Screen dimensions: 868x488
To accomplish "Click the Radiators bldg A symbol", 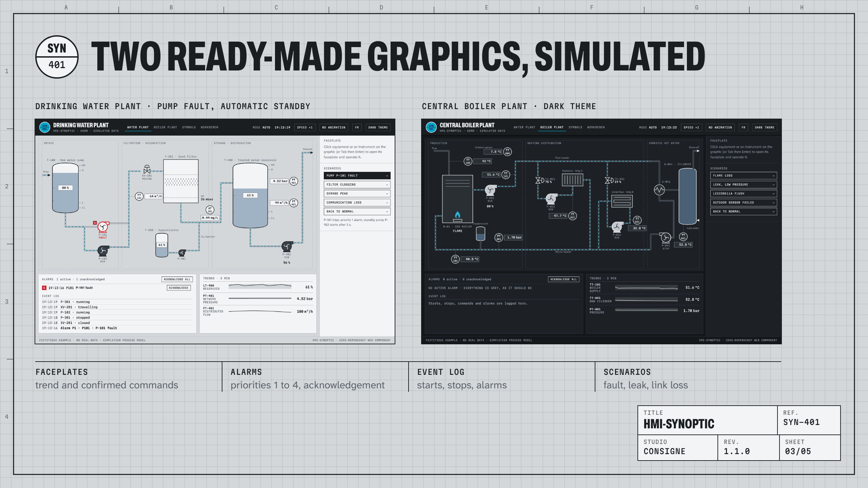I will click(573, 180).
